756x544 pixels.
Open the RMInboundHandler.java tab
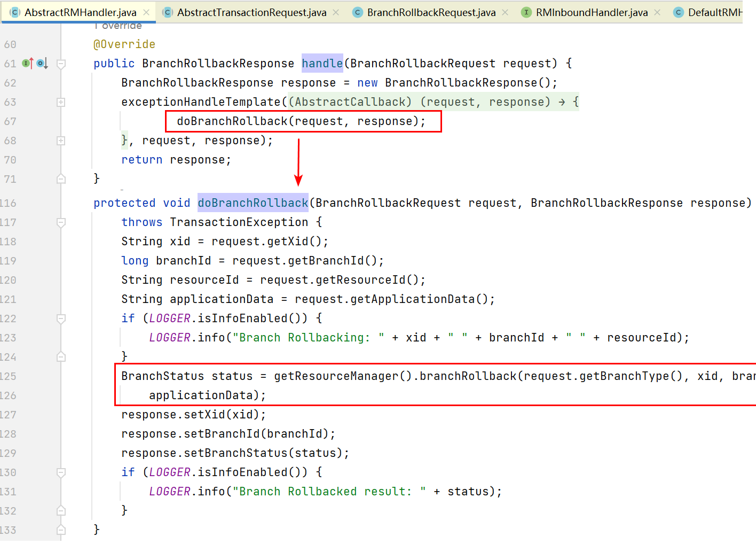coord(592,12)
